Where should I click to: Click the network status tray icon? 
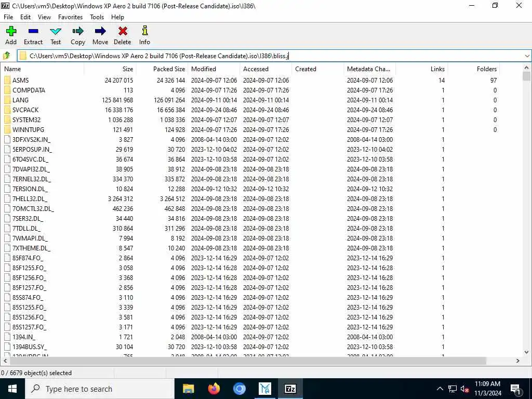(x=453, y=389)
